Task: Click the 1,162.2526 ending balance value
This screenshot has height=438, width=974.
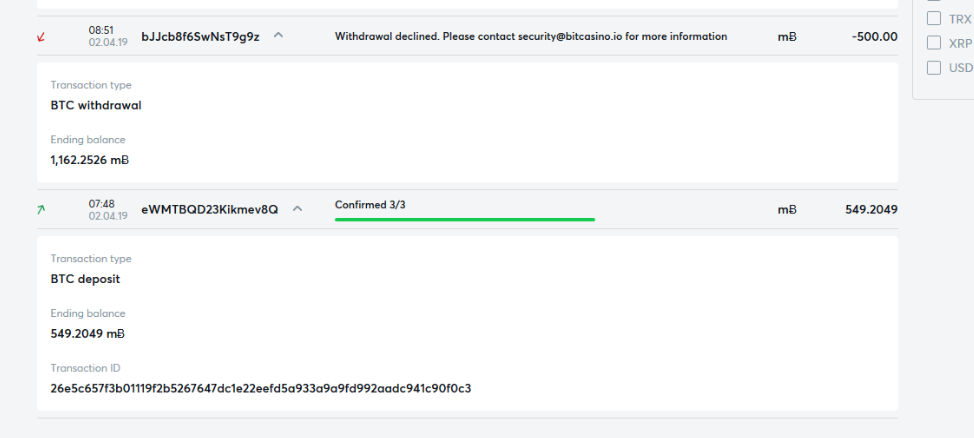Action: point(89,160)
